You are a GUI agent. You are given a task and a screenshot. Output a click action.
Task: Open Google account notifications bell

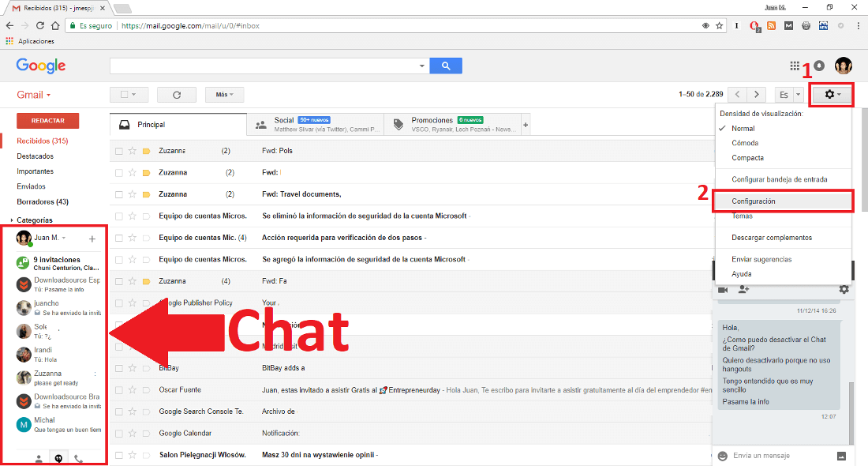819,66
